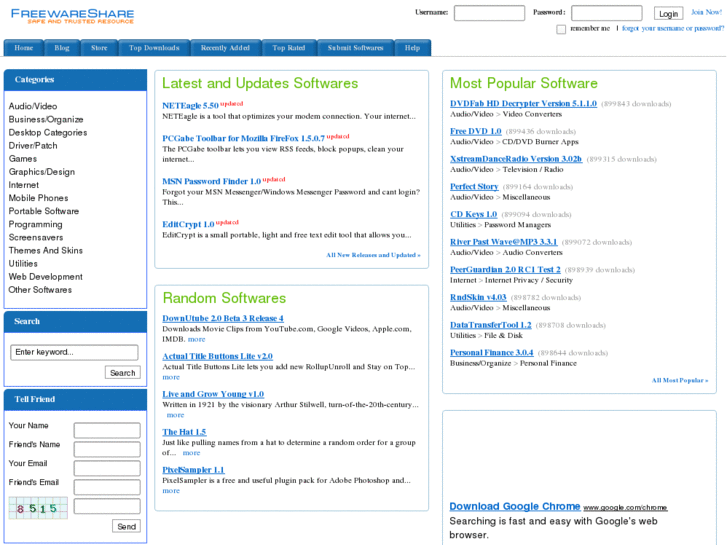Open the Home tab
The width and height of the screenshot is (727, 545).
pyautogui.click(x=24, y=48)
